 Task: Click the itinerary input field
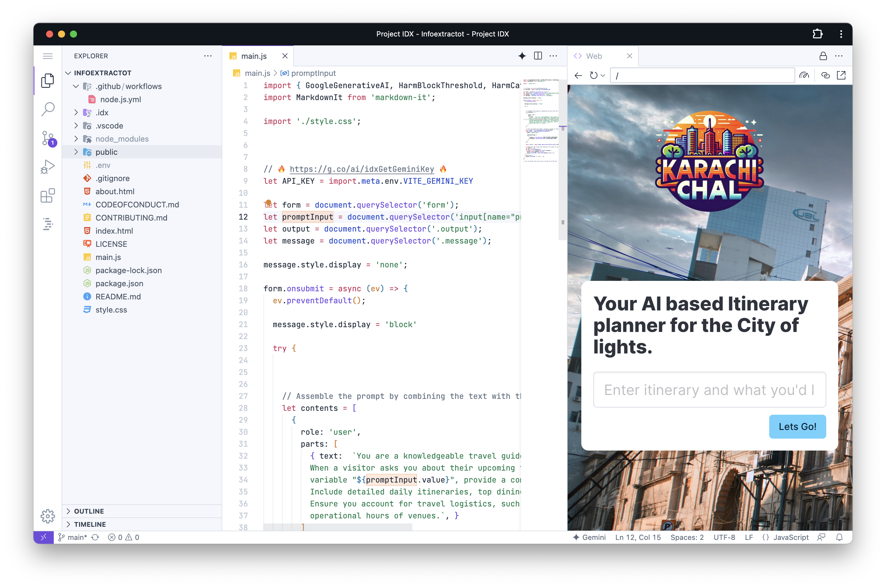[x=709, y=390]
